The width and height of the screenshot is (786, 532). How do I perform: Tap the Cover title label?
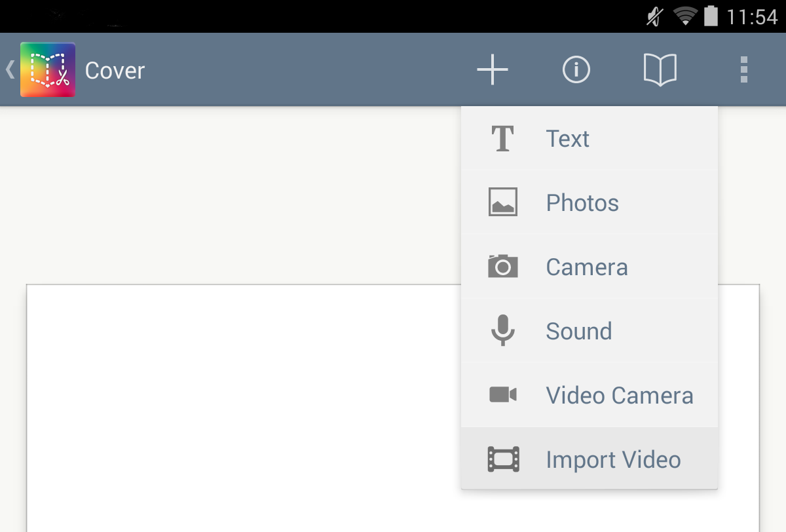coord(115,70)
